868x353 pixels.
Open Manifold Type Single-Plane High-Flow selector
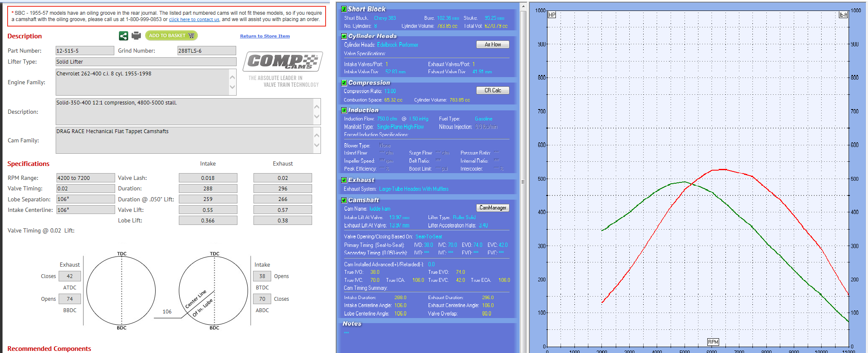coord(400,127)
